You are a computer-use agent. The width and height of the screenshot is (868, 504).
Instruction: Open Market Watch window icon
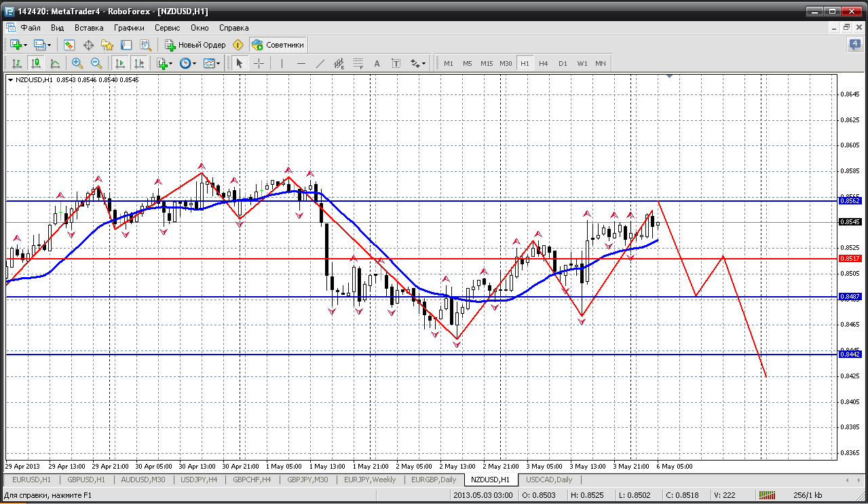pyautogui.click(x=69, y=45)
